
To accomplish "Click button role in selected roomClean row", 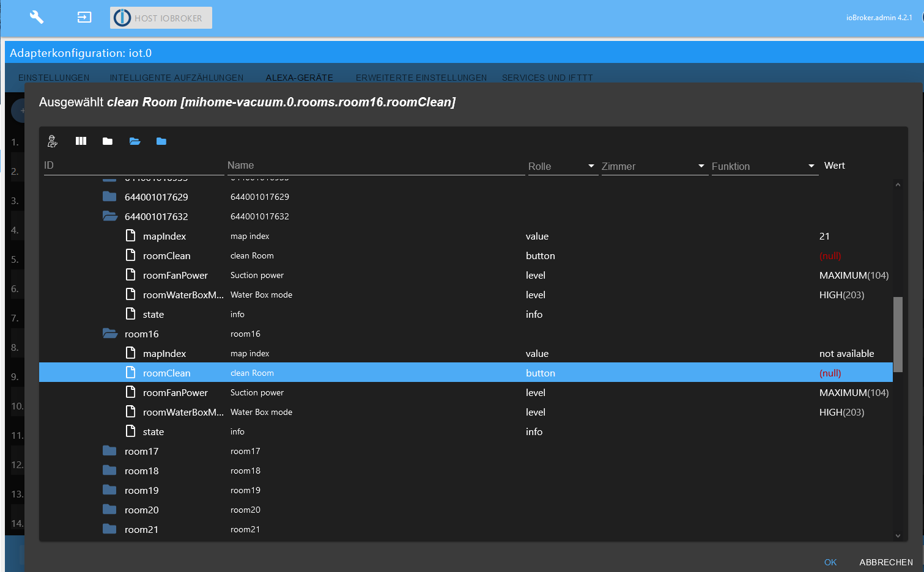I will tap(541, 373).
